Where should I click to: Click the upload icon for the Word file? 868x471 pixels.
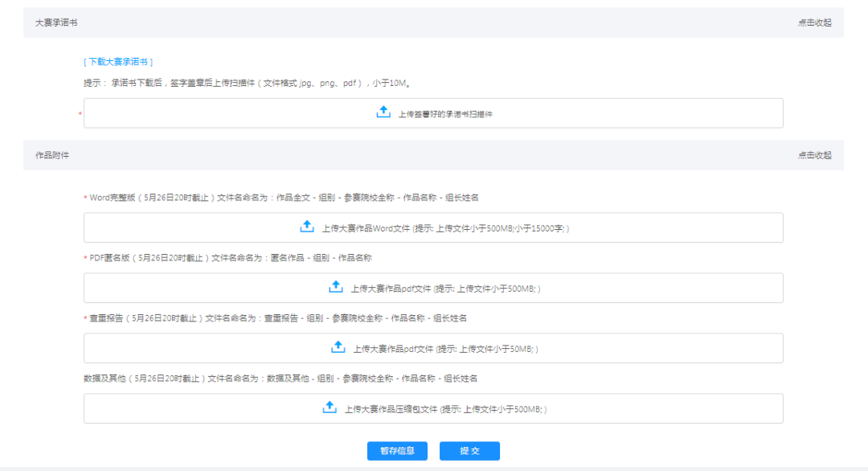[307, 227]
